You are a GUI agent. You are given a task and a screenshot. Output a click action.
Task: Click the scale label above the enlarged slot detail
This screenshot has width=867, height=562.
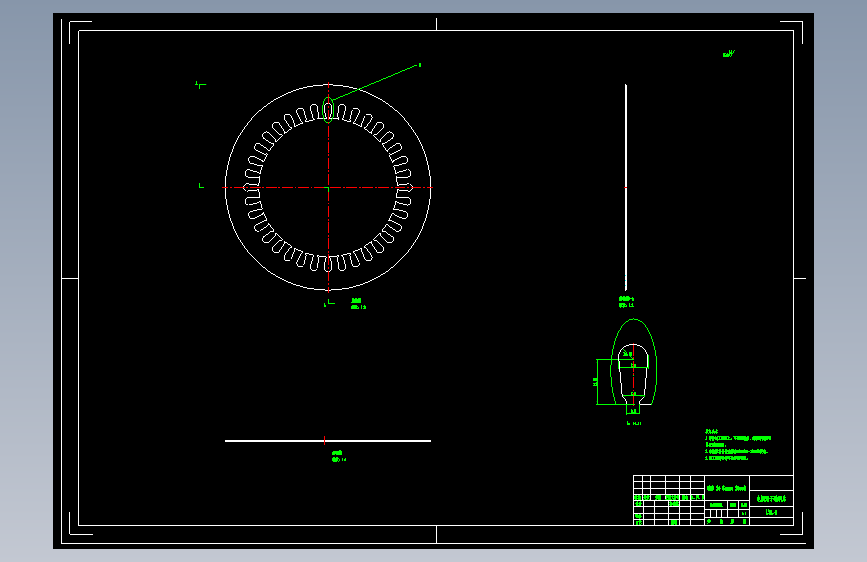point(626,301)
